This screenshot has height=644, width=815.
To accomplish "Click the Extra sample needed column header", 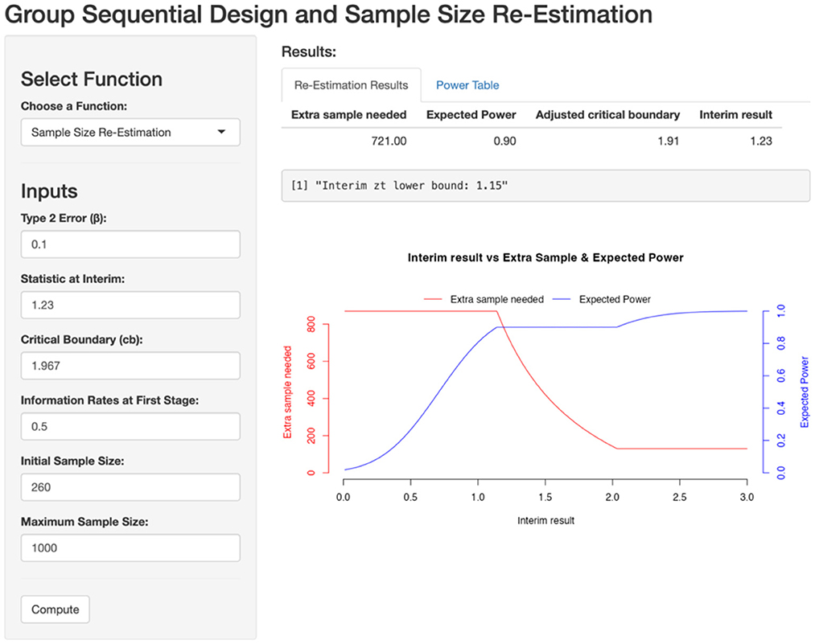I will coord(348,115).
